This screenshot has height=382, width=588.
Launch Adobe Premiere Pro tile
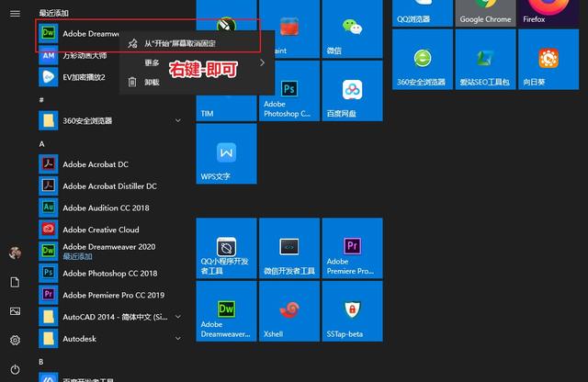pos(352,248)
